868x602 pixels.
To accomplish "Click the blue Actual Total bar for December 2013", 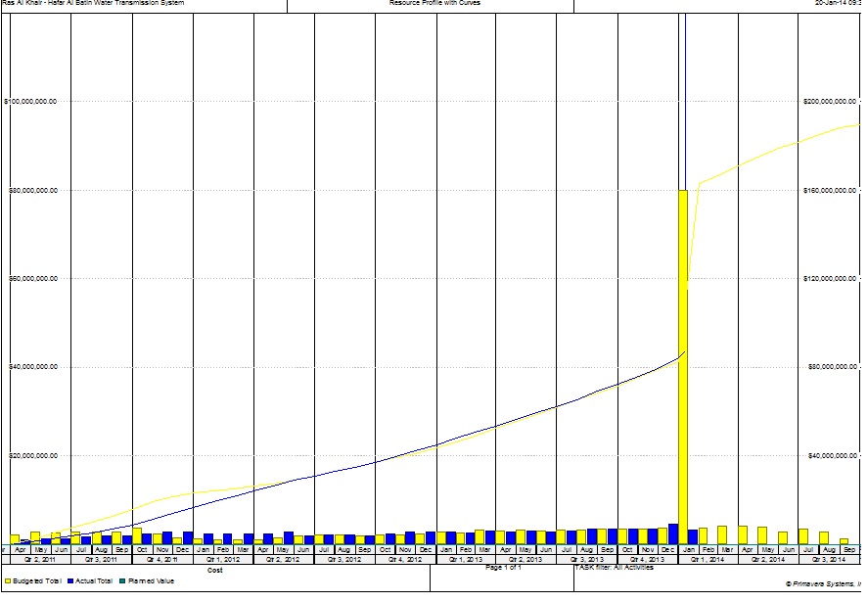I will 673,533.
